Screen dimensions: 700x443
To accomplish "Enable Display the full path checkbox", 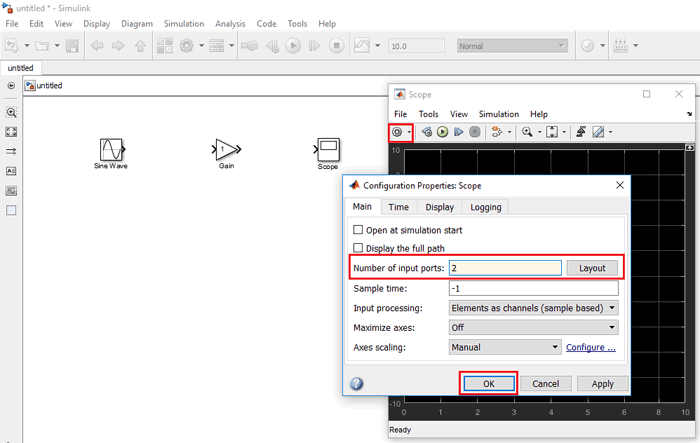I will (358, 247).
